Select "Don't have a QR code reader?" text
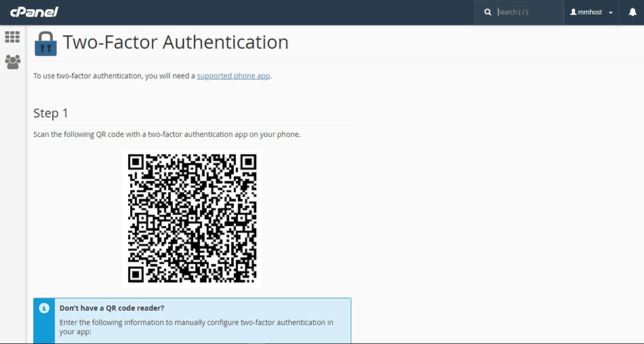This screenshot has height=344, width=644. pos(112,308)
